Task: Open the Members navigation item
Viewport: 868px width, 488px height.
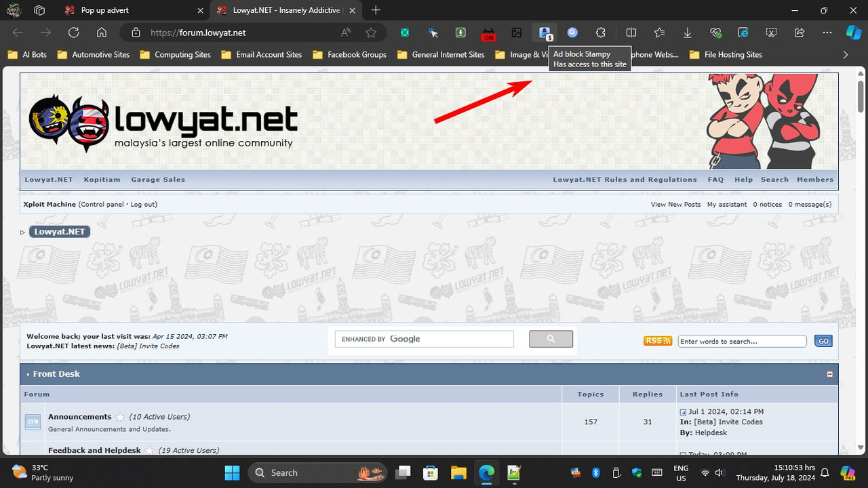Action: 815,180
